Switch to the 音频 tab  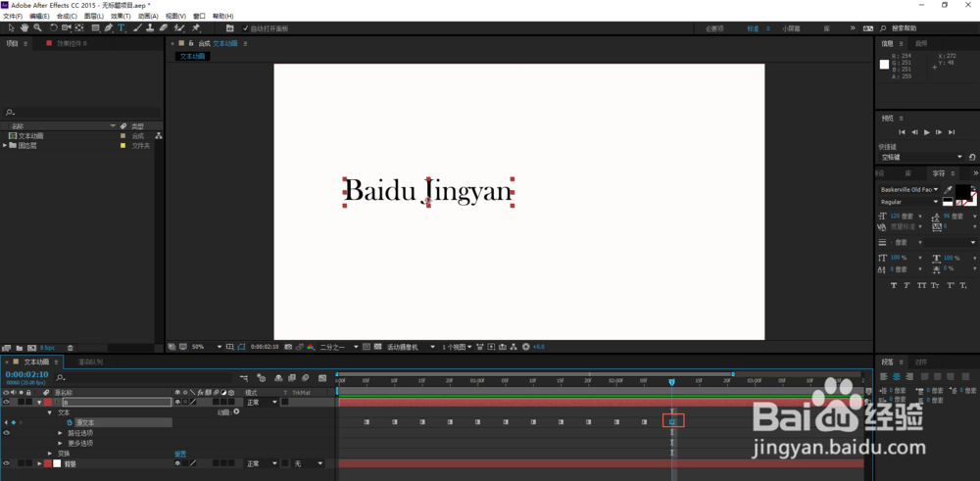coord(921,43)
